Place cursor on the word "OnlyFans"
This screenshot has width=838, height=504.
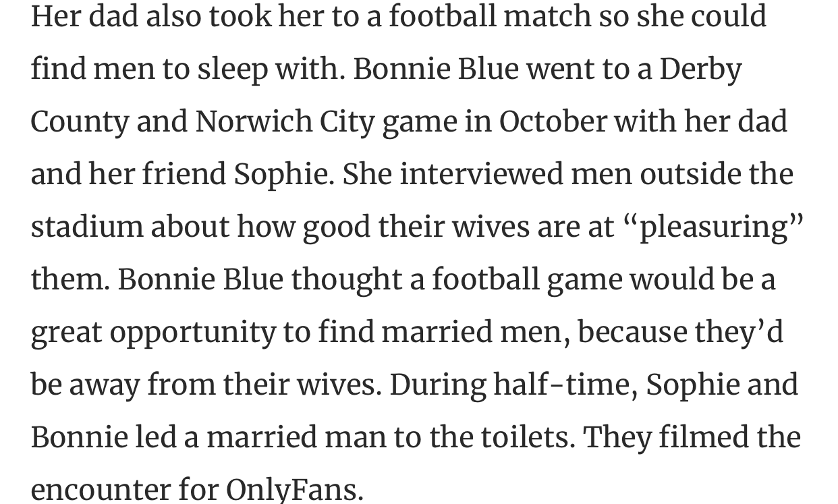294,488
